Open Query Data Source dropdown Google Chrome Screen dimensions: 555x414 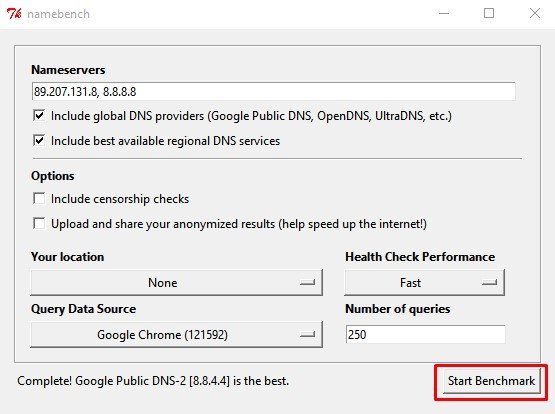pos(177,334)
